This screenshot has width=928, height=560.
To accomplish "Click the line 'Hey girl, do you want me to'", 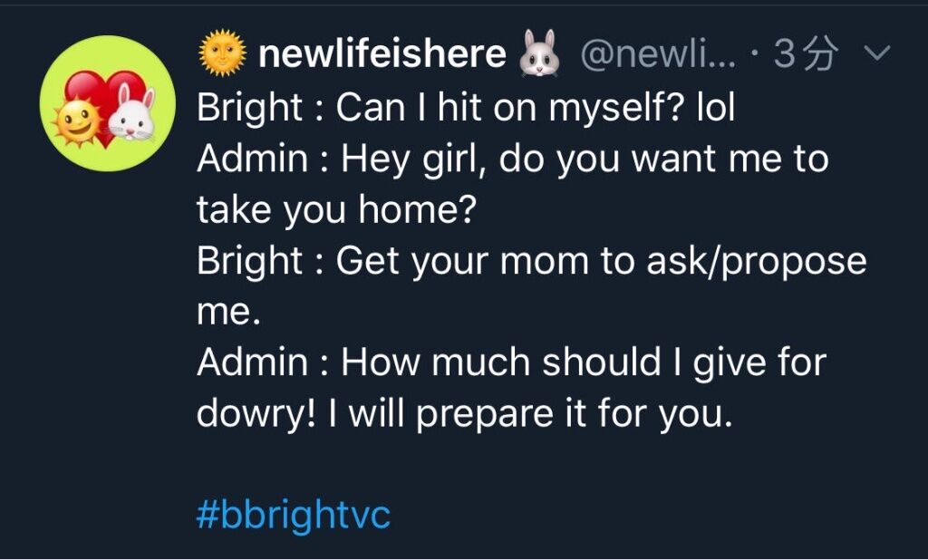I will pyautogui.click(x=585, y=159).
